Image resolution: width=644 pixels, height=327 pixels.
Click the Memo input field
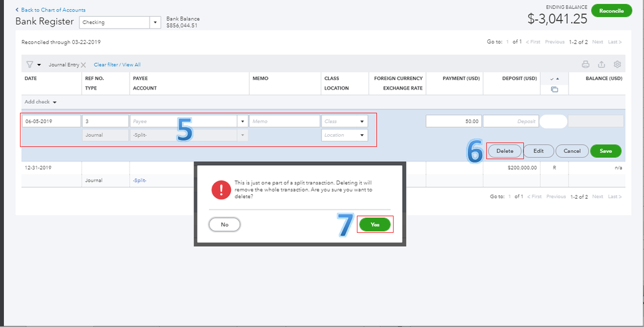285,121
